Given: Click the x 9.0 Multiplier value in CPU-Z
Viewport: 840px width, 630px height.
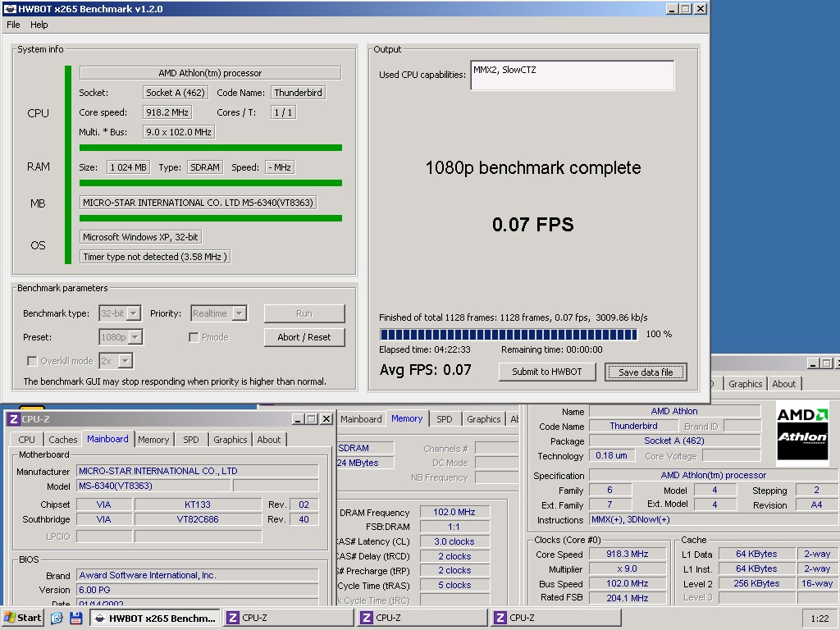Looking at the screenshot, I should tap(628, 569).
